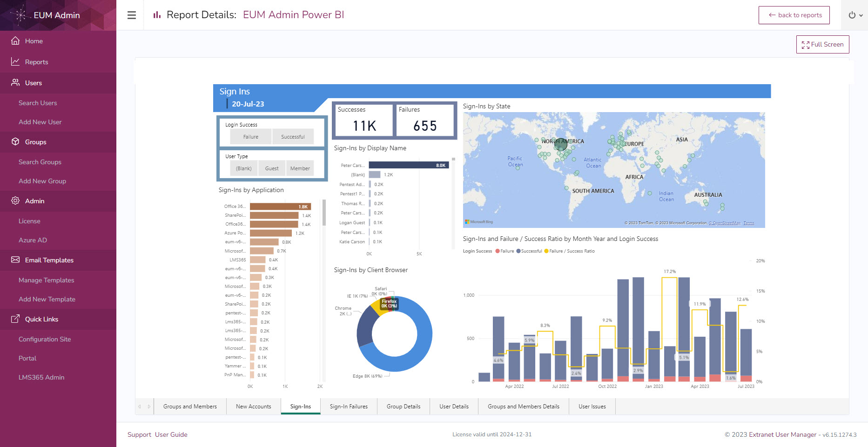Click the Home icon in sidebar
Screen dimensions: 868x447
coord(15,40)
